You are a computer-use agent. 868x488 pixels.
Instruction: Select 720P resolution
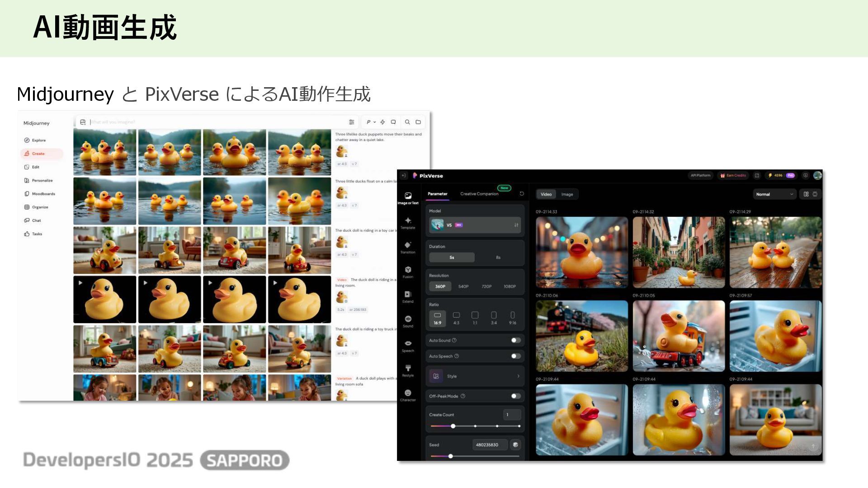tap(486, 286)
